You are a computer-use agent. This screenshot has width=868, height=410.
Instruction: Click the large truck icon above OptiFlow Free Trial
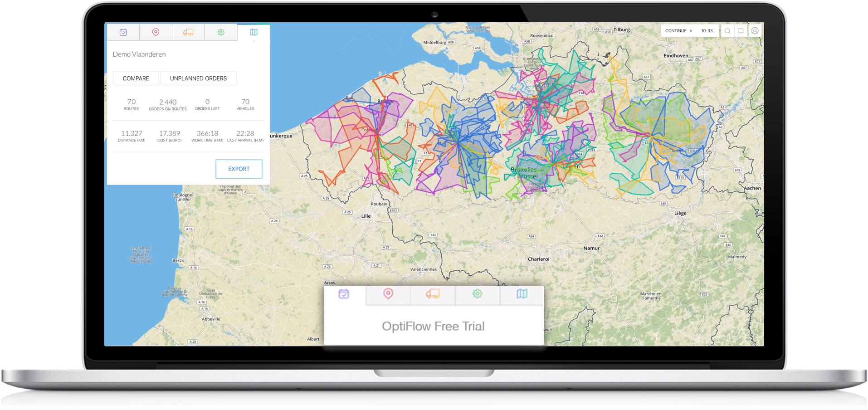click(x=433, y=294)
